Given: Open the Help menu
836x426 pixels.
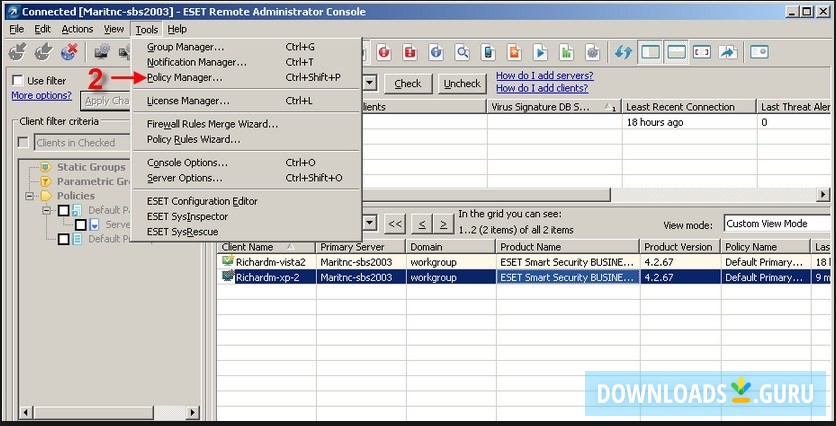Looking at the screenshot, I should (x=177, y=29).
